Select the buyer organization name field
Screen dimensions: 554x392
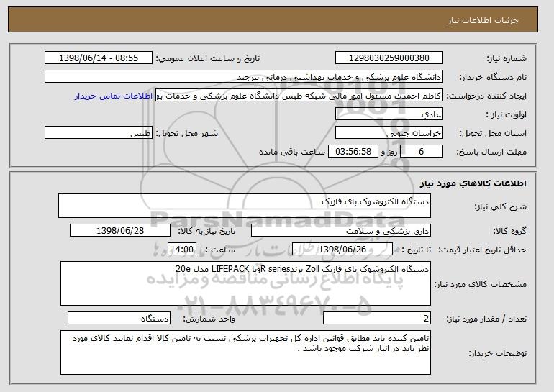(244, 77)
